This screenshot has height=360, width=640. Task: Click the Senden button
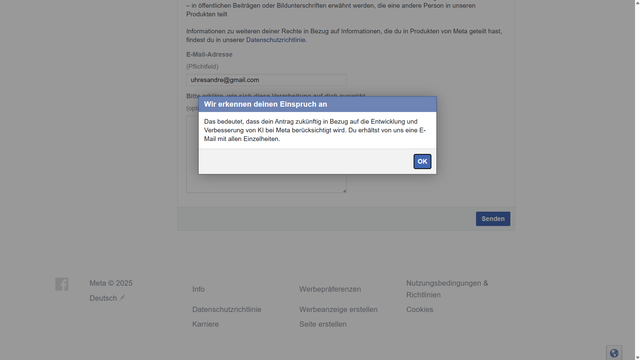click(493, 219)
